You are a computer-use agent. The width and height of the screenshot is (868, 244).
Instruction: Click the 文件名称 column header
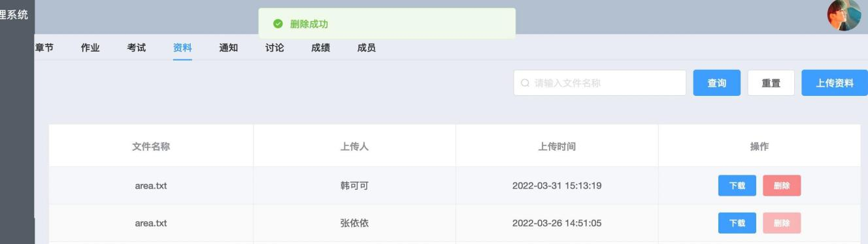[x=151, y=147]
